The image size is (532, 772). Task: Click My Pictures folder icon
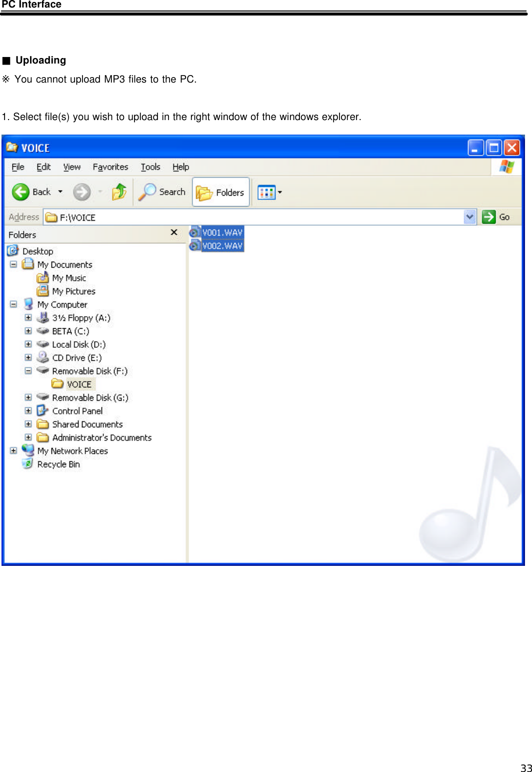(43, 291)
